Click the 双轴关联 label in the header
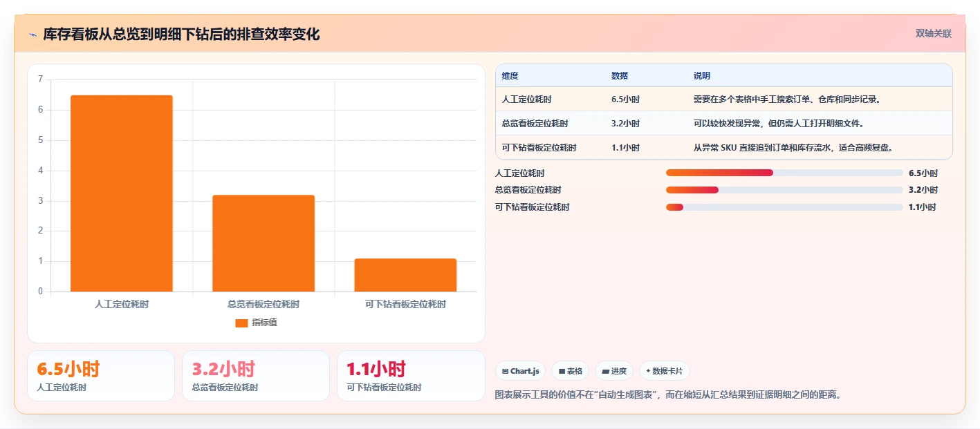This screenshot has width=980, height=429. pos(934,34)
